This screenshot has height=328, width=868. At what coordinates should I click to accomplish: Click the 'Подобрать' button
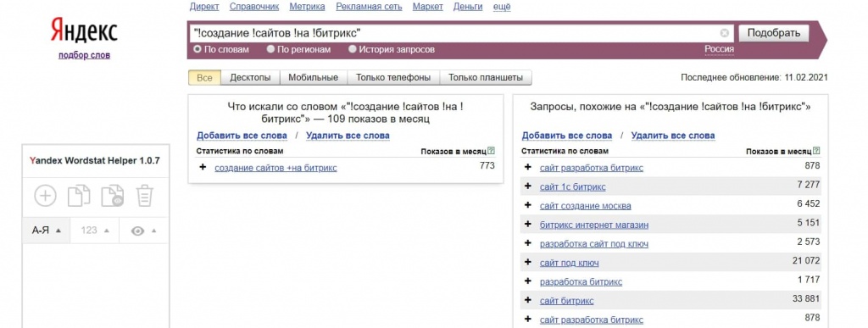pyautogui.click(x=774, y=33)
